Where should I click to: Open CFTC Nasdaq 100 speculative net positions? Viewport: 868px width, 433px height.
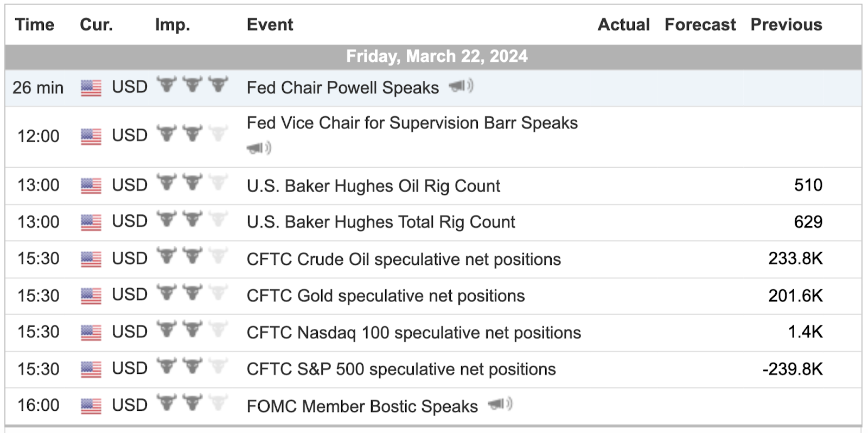pyautogui.click(x=414, y=333)
